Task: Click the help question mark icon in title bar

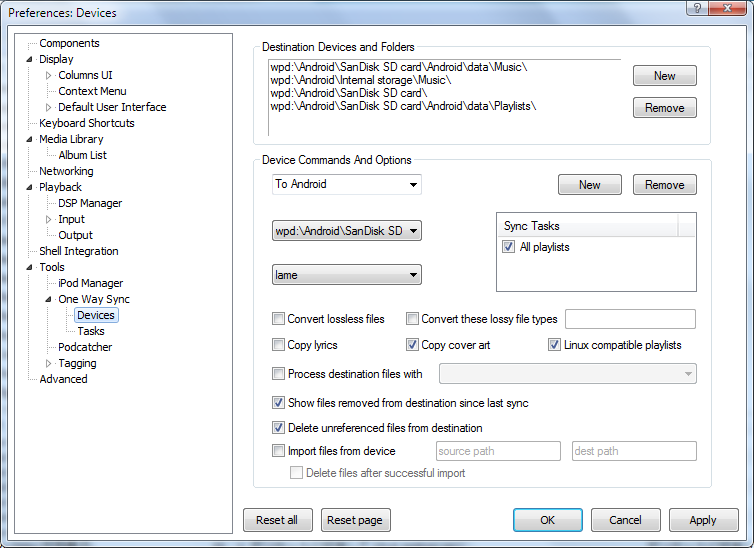Action: [692, 9]
